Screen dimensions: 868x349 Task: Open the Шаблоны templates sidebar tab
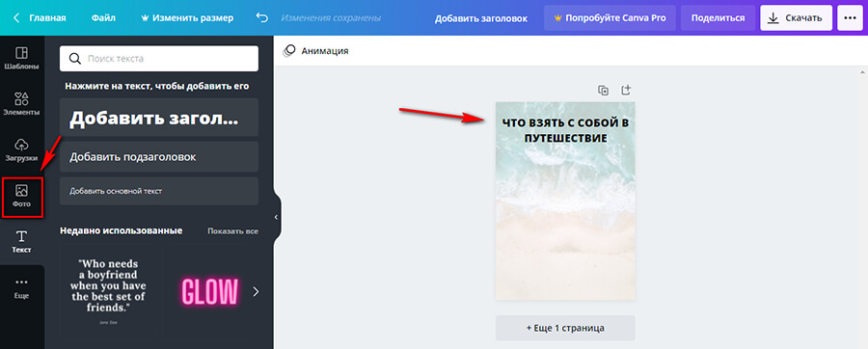tap(21, 58)
